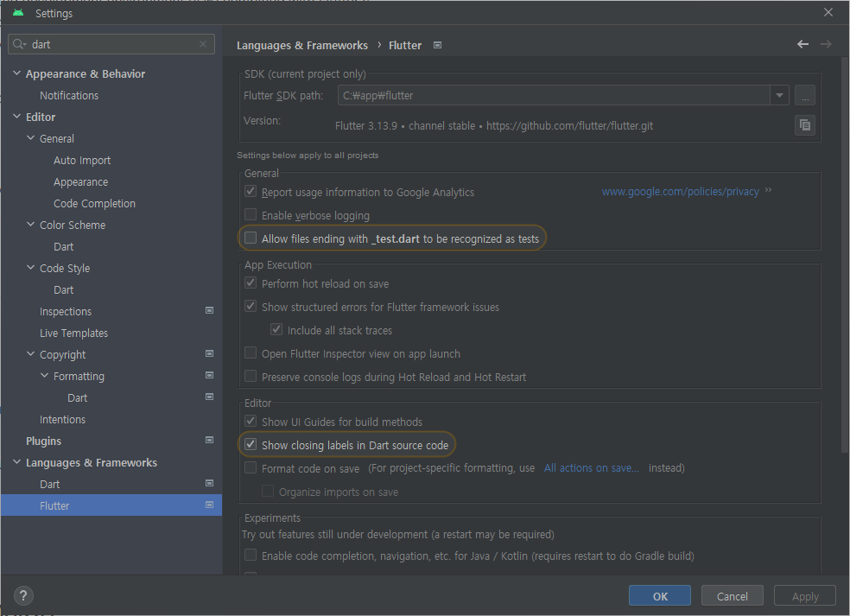850x616 pixels.
Task: Click project-level icon next to Plugins
Action: click(209, 441)
